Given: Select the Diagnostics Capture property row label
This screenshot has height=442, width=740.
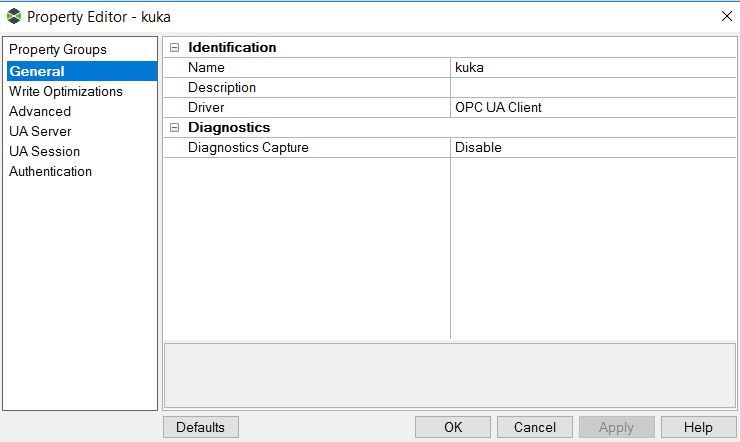Looking at the screenshot, I should click(248, 148).
